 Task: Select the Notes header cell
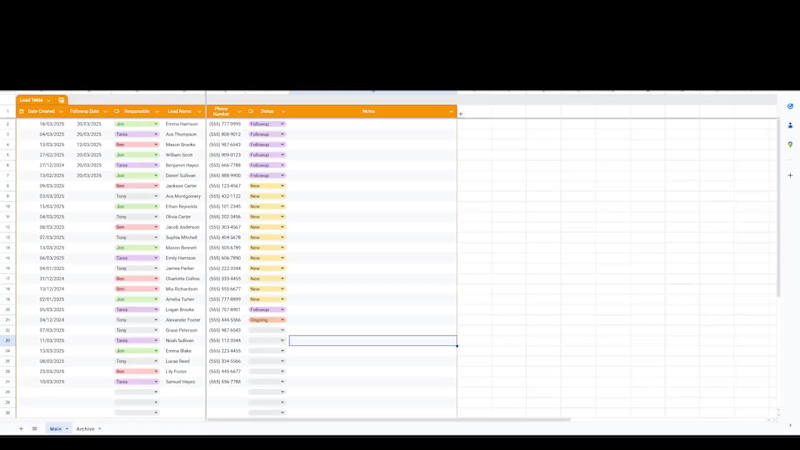[x=373, y=111]
